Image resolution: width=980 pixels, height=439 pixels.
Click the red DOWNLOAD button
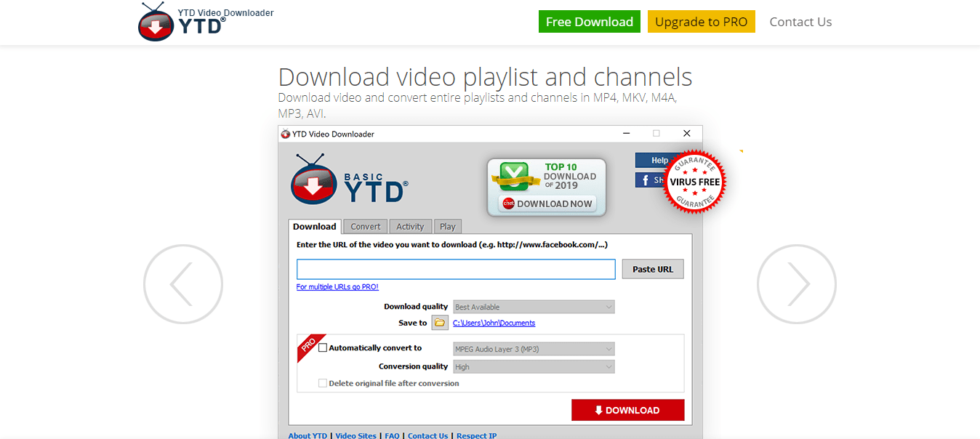coord(627,410)
